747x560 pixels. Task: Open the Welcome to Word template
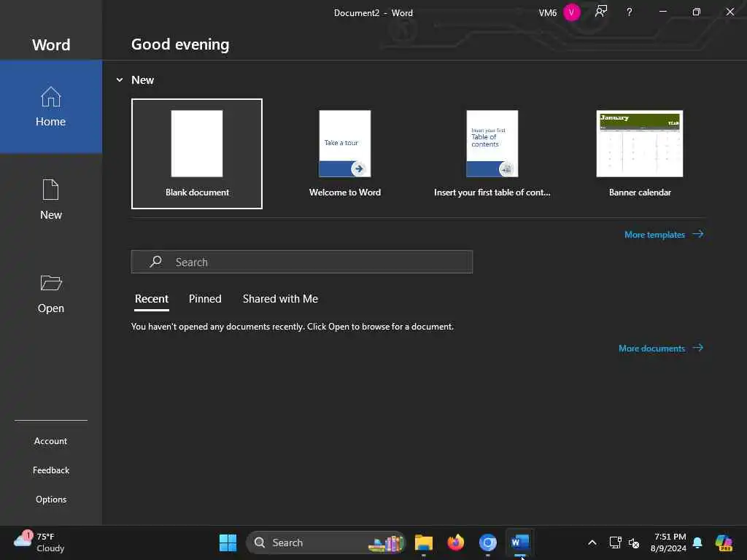(345, 154)
